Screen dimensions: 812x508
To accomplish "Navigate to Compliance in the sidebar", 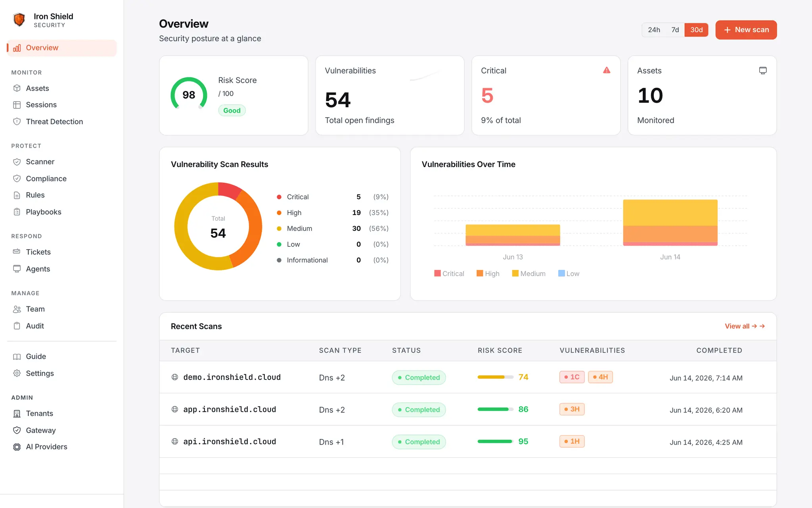I will pos(62,179).
